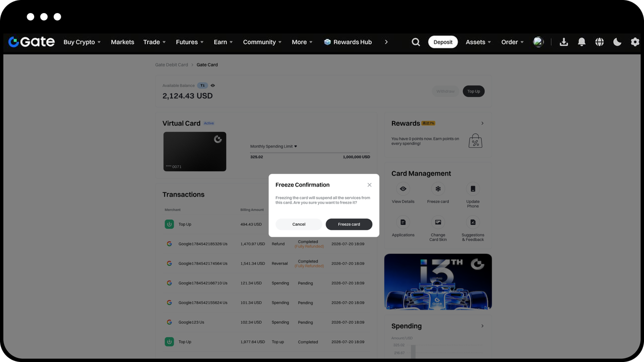Click the View Details eye icon

[x=403, y=189]
